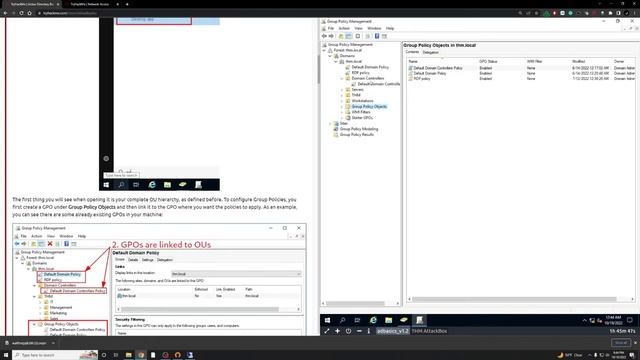Toggle the Show/Hide console tree toolbar icon
This screenshot has height=360, width=640.
(x=349, y=36)
